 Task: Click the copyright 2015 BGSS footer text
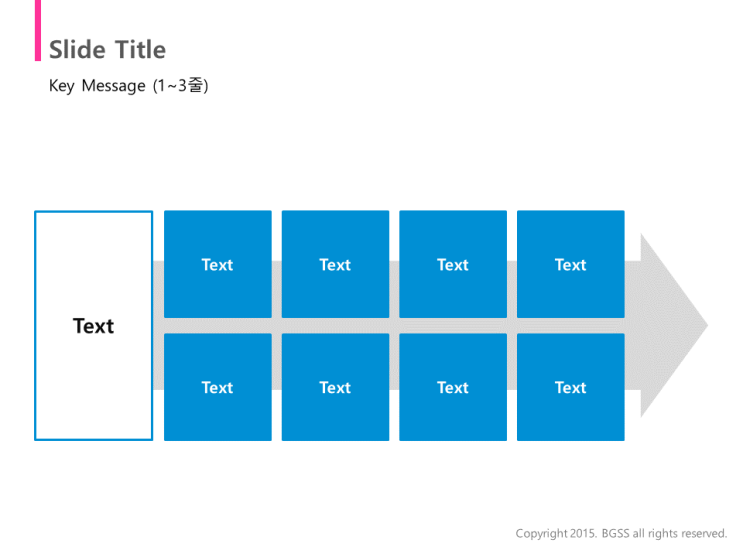621,533
